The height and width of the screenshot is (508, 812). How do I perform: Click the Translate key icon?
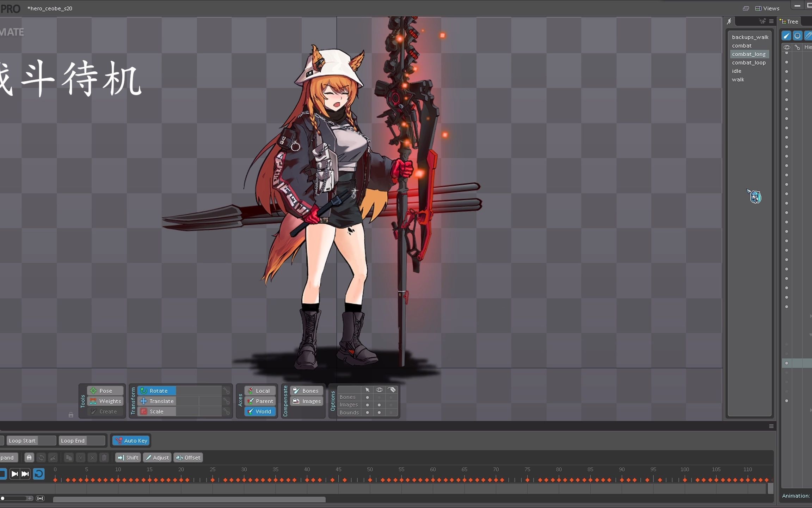pos(227,401)
